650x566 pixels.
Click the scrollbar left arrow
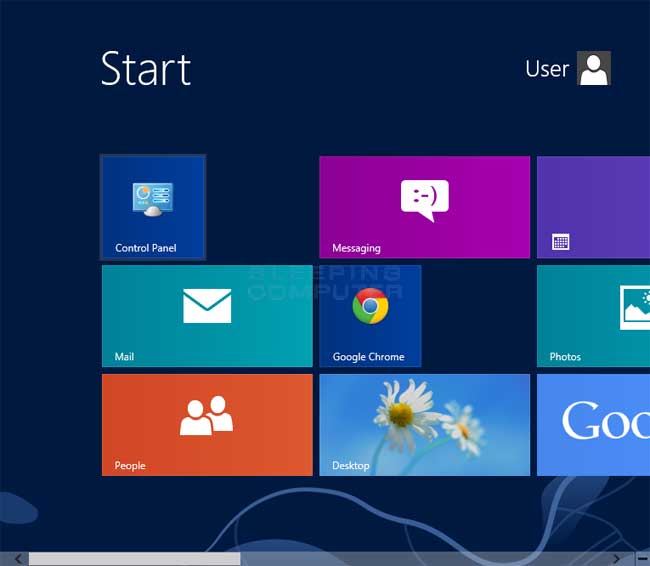pos(18,559)
